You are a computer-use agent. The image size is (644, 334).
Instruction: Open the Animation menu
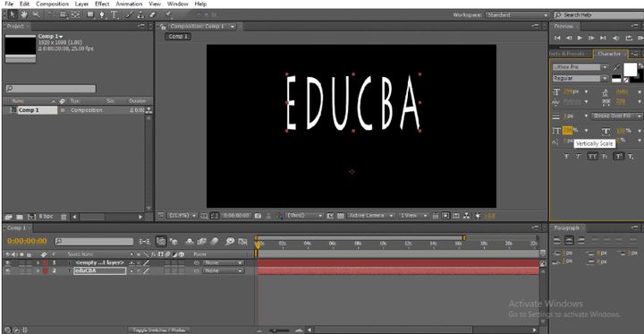(129, 4)
